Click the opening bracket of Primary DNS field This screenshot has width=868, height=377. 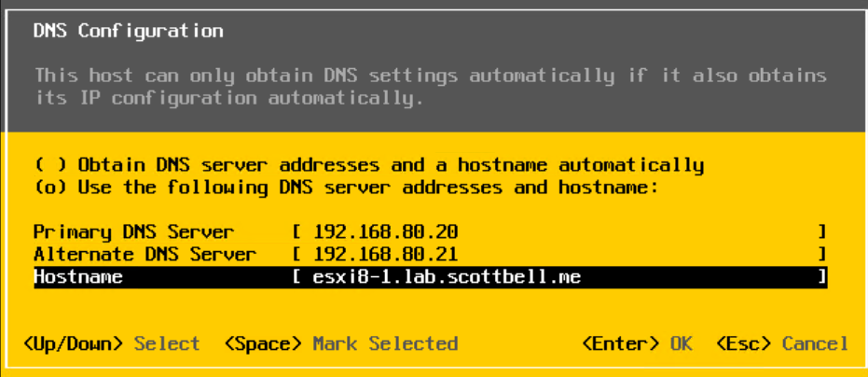(x=296, y=231)
